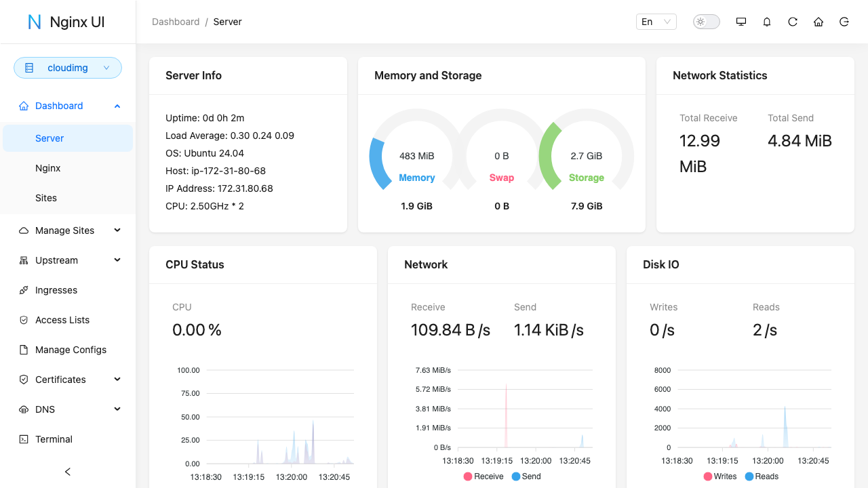
Task: Click the "OS: Ubuntu 24.04" line
Action: [x=205, y=153]
